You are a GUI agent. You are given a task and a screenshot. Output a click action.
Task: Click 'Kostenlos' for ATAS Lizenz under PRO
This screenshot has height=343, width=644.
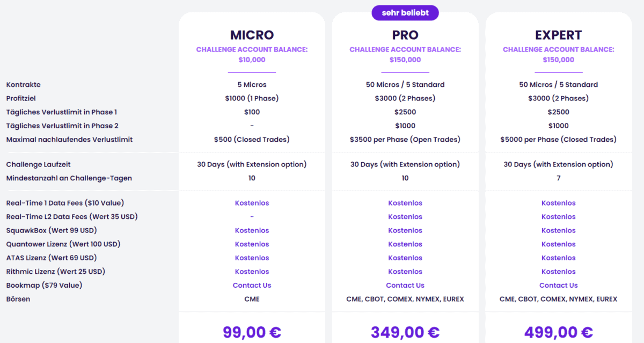(x=405, y=258)
